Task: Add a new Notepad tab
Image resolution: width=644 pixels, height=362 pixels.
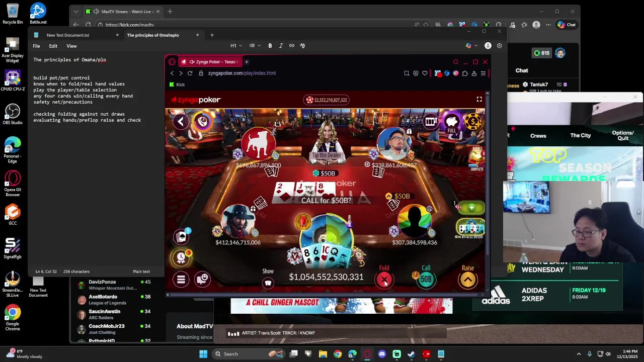Action: point(212,35)
